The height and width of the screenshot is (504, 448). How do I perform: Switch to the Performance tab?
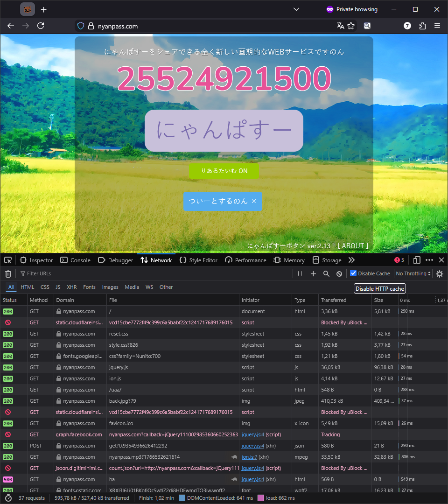[x=245, y=260]
